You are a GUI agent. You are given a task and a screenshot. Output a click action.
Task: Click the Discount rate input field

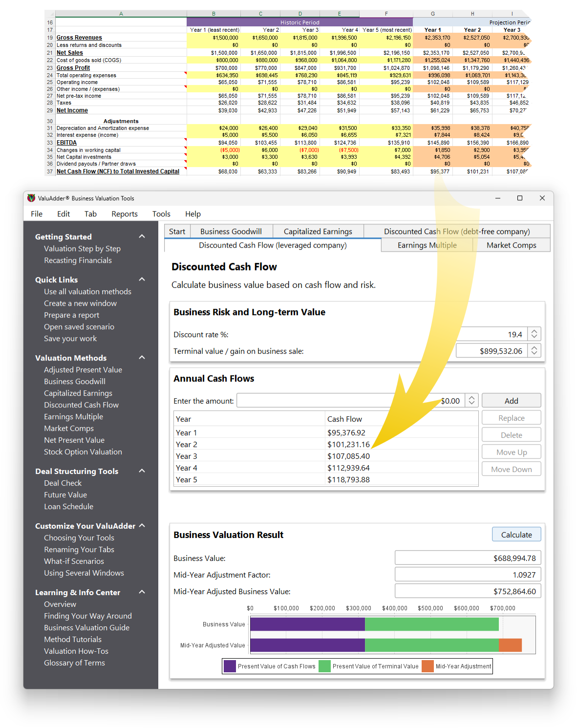coord(492,334)
